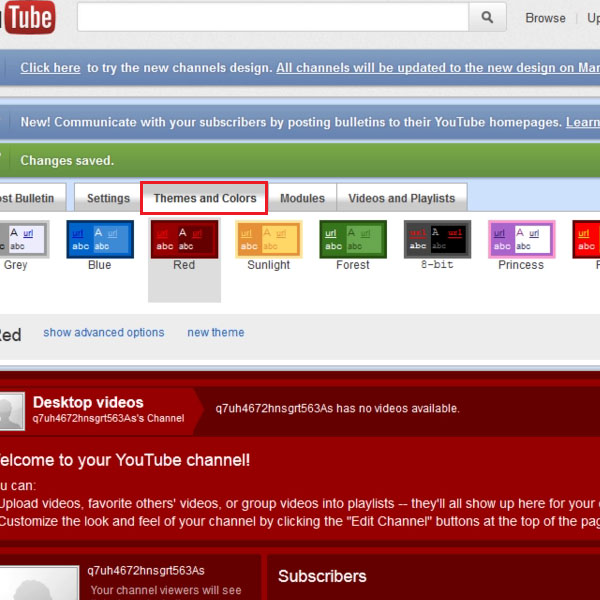Switch to the Post Bulletin tab
600x600 pixels.
coord(33,198)
